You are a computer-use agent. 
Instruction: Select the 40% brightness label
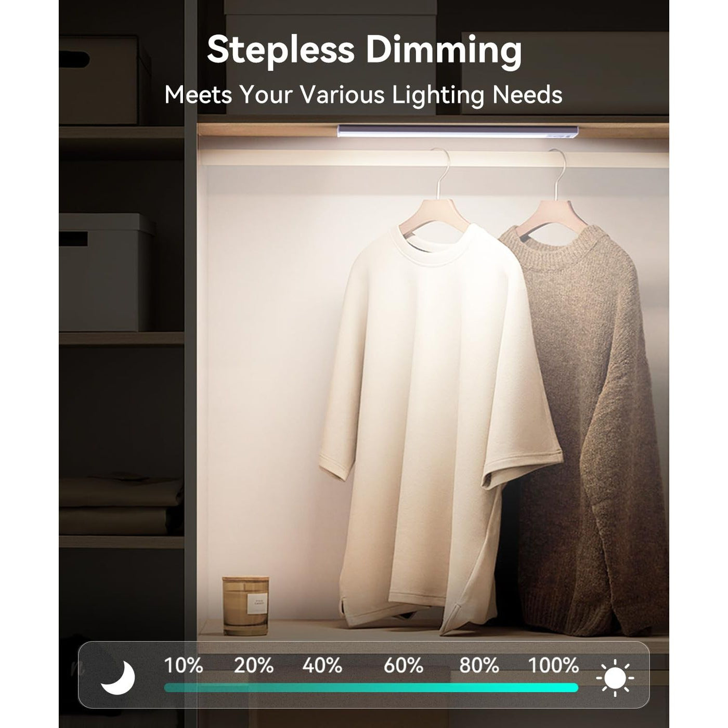click(322, 665)
